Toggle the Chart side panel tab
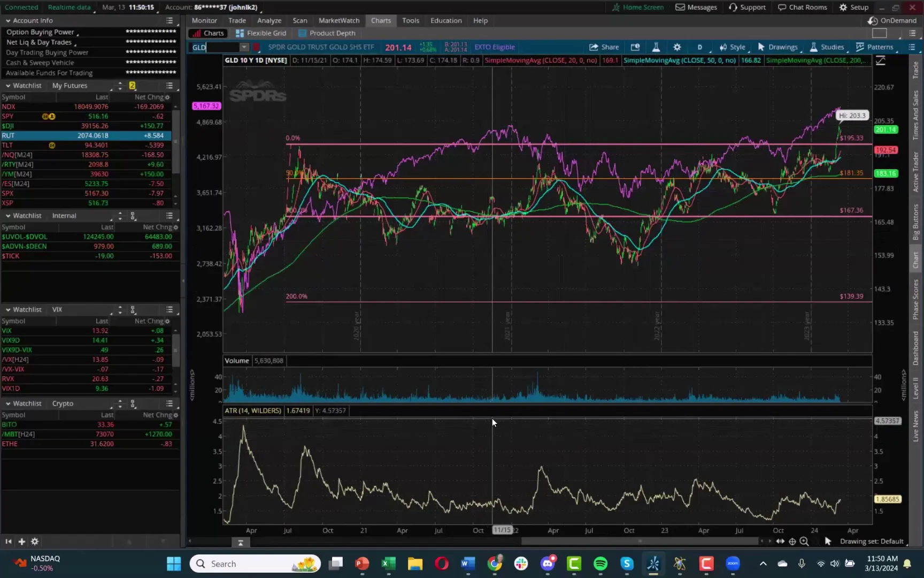 coord(915,260)
